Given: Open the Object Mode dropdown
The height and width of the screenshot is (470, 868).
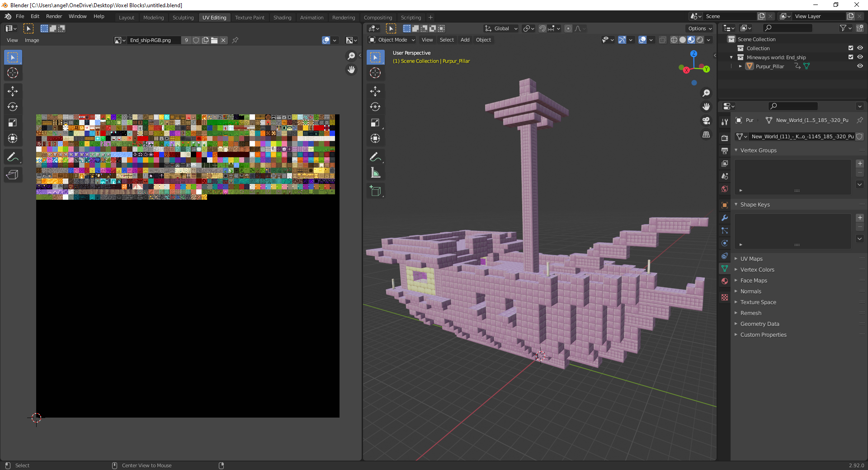Looking at the screenshot, I should click(392, 40).
